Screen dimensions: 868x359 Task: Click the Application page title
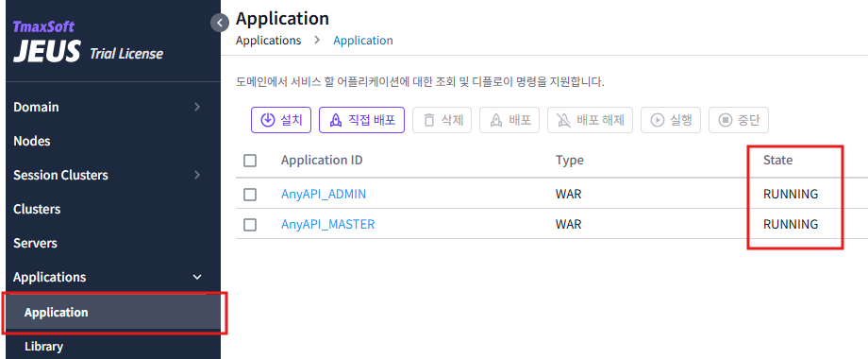282,18
